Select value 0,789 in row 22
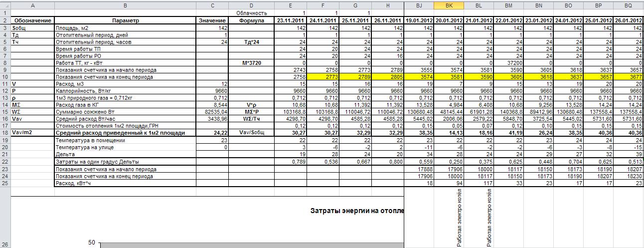 click(x=291, y=162)
